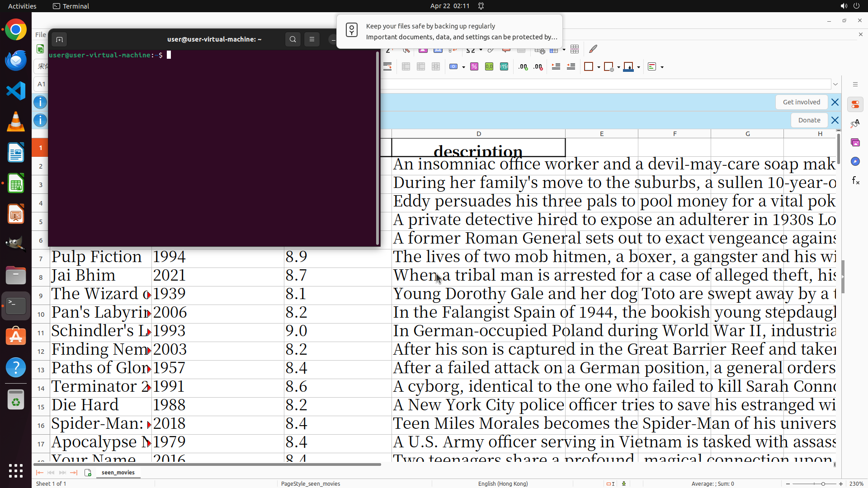This screenshot has width=868, height=488.
Task: Click Increase Indent icon
Action: point(556,67)
